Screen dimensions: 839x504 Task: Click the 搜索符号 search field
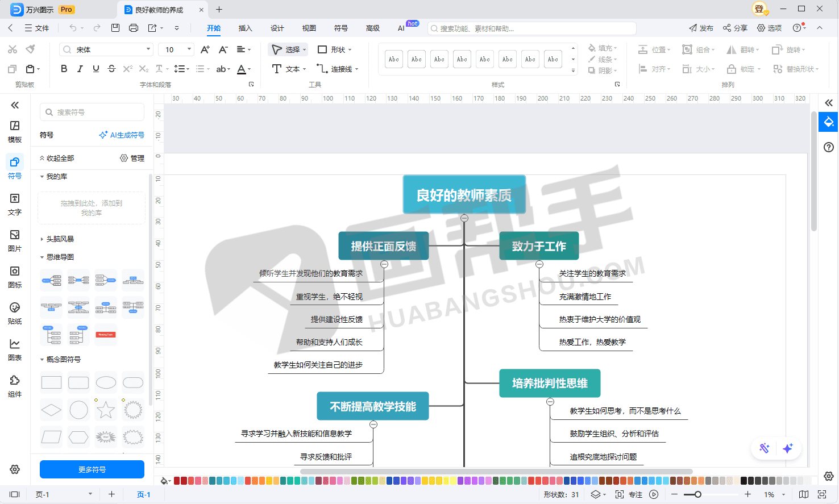pyautogui.click(x=92, y=112)
